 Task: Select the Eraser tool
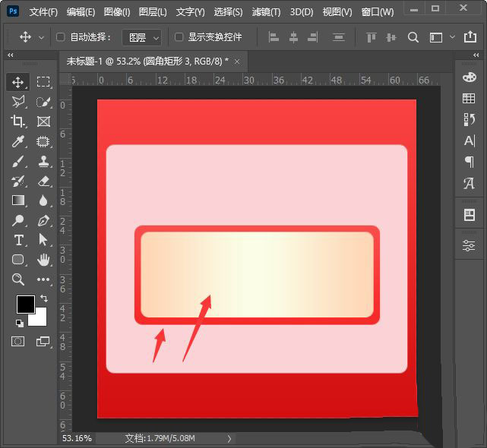click(43, 181)
